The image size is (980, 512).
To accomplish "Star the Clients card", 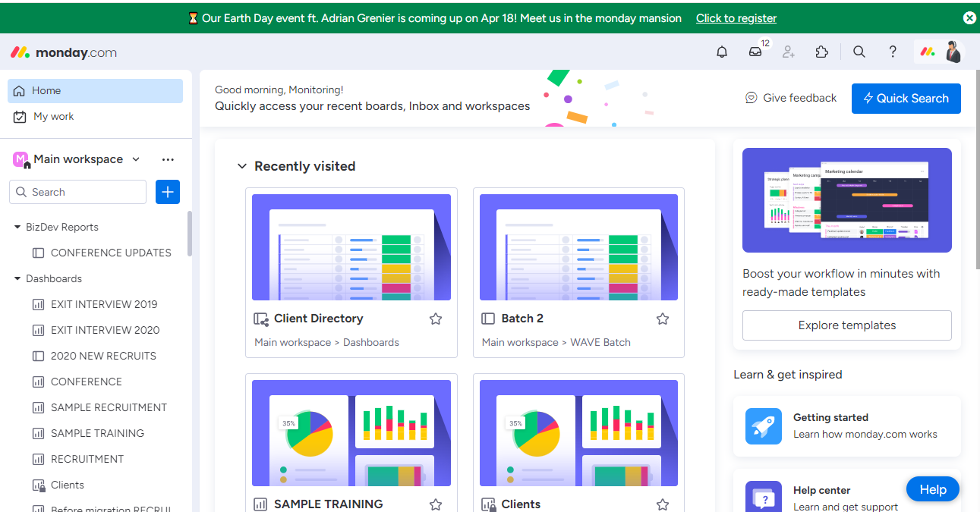I will [x=663, y=504].
